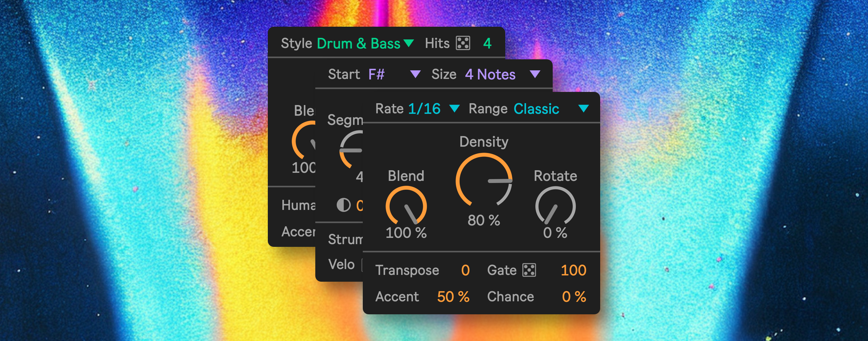
Task: Click the Density knob
Action: coord(484,181)
